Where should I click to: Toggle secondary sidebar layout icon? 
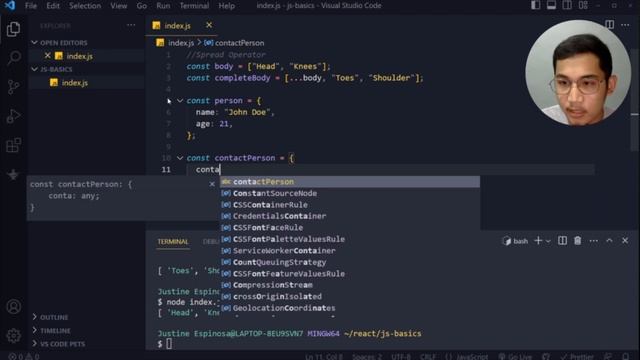click(567, 5)
